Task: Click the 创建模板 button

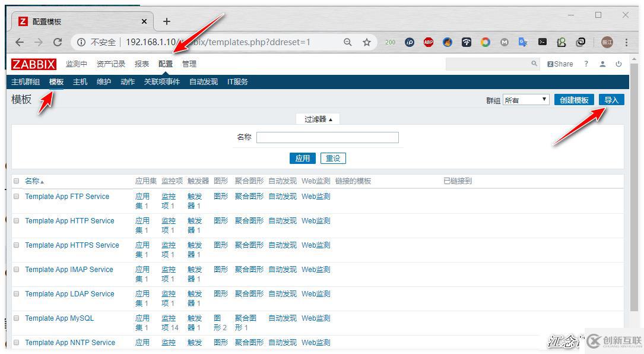Action: (x=574, y=100)
